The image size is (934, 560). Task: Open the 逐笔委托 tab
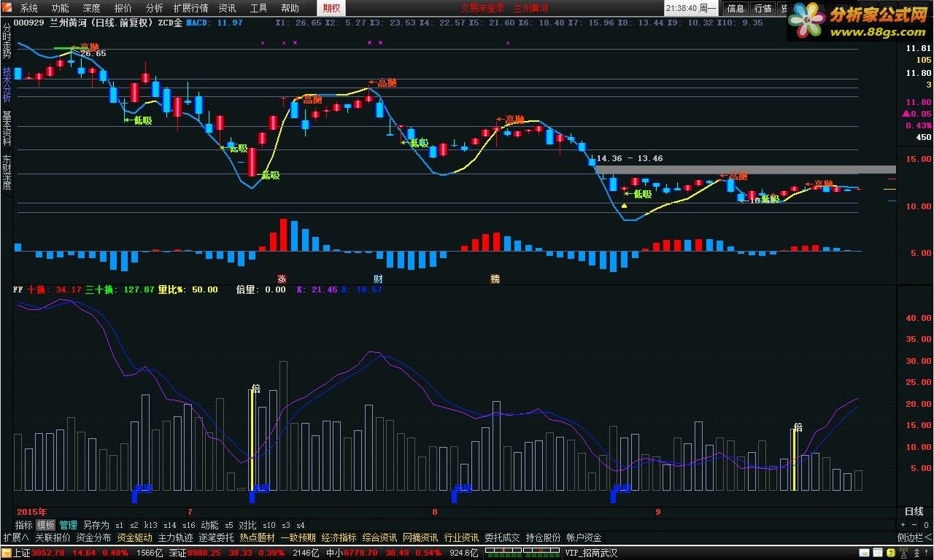(x=216, y=537)
